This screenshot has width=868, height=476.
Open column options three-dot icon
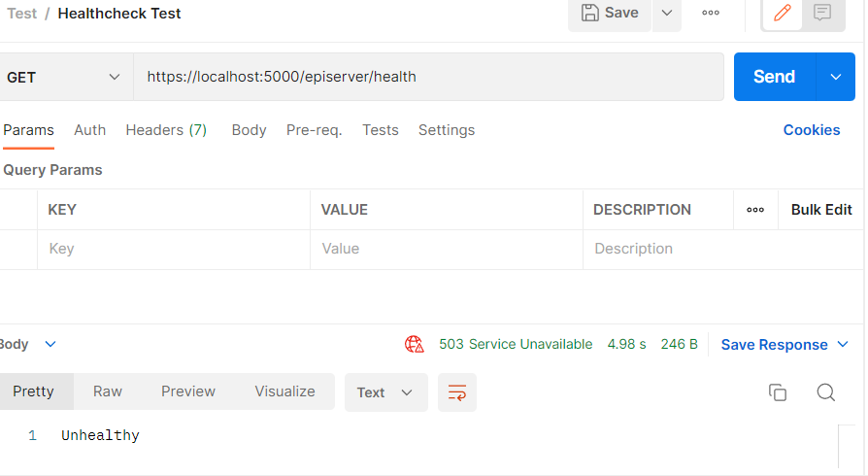click(755, 210)
